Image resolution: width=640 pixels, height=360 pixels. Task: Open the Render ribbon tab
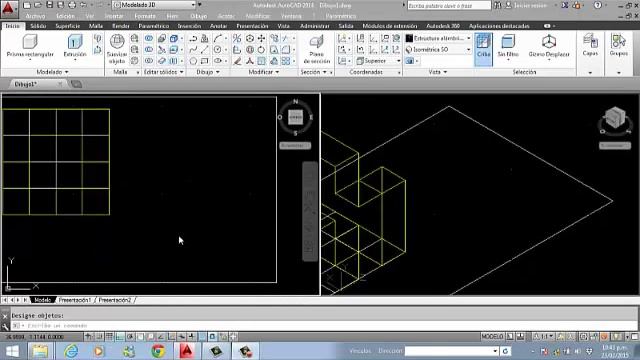point(121,26)
